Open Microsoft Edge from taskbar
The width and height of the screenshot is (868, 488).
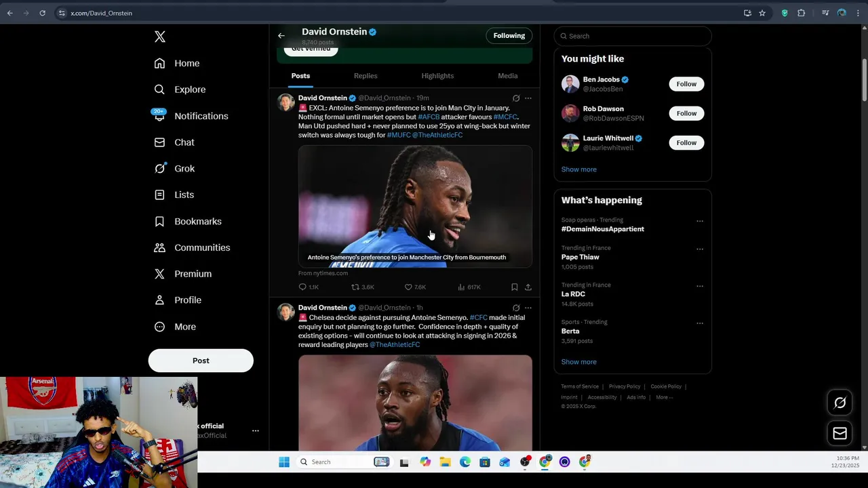pos(465,462)
